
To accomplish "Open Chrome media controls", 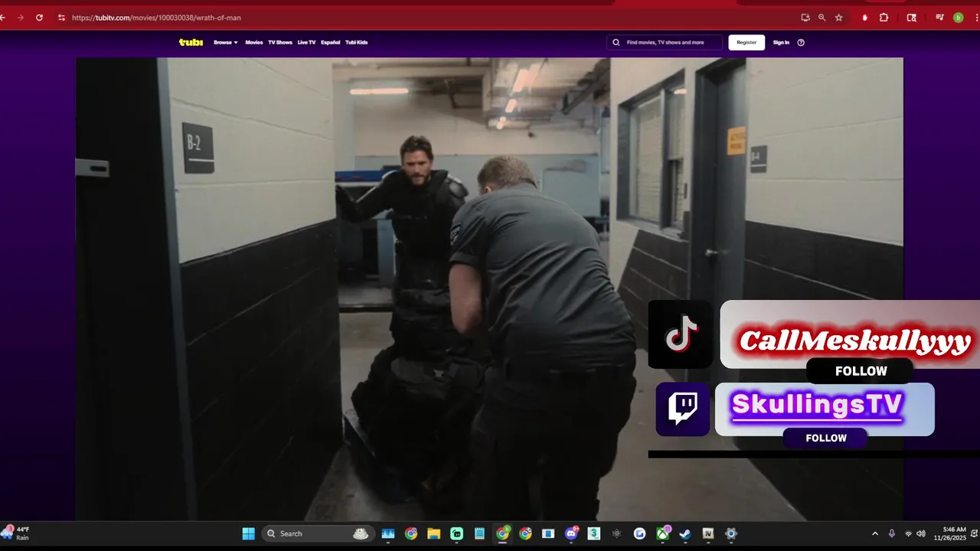I will 940,18.
